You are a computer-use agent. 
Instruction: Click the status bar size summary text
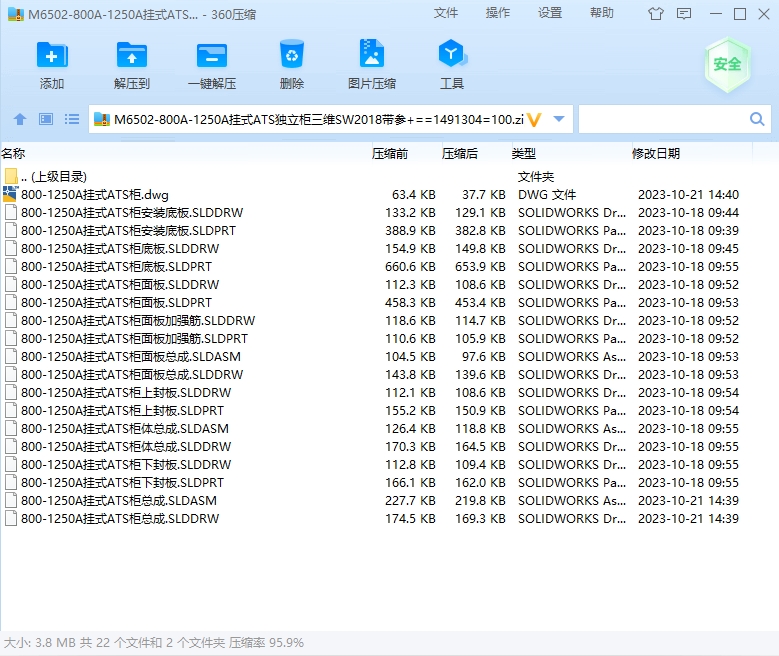[154, 643]
